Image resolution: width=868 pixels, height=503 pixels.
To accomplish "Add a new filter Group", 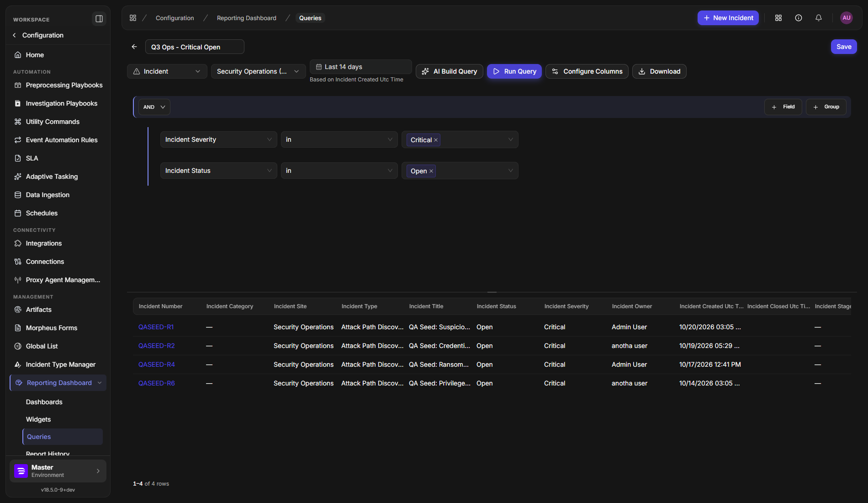I will [826, 107].
